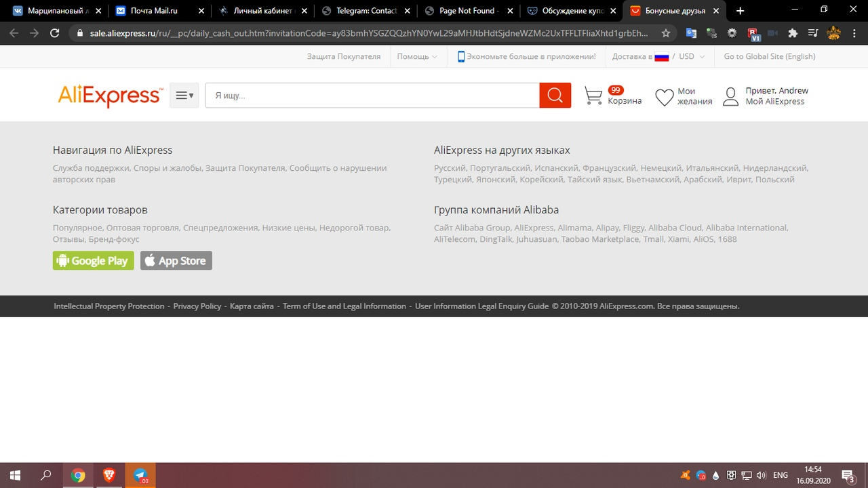Open the volume control in the tray

pyautogui.click(x=762, y=475)
